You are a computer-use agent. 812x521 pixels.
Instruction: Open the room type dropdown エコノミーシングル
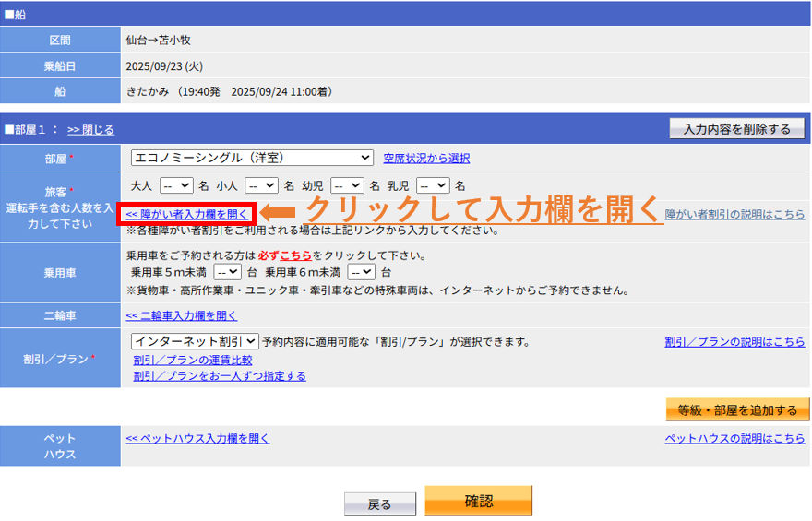(x=251, y=158)
